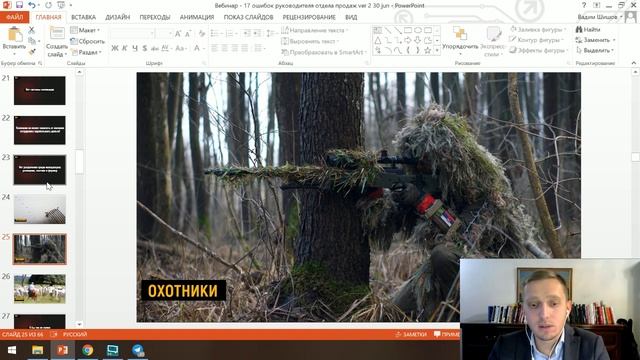
Task: Click the Increase font size icon
Action: click(x=178, y=34)
